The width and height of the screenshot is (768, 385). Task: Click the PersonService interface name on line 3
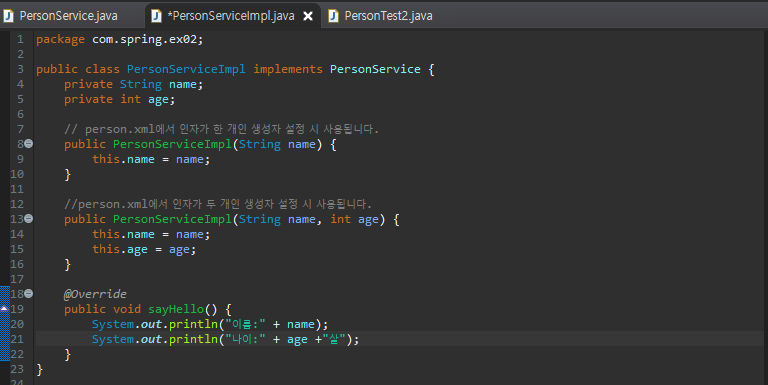(x=375, y=69)
